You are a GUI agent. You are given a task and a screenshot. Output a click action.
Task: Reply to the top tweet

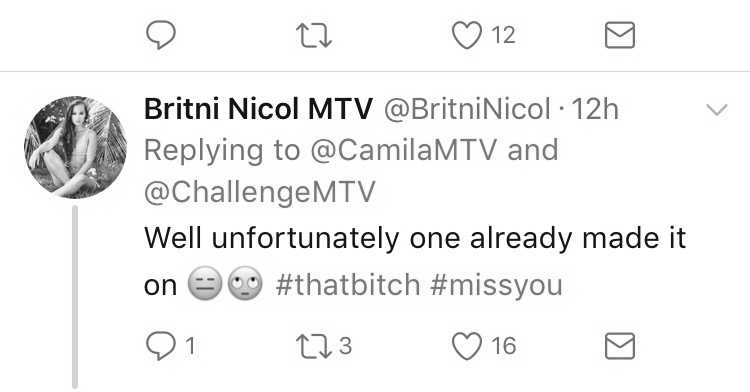[161, 35]
